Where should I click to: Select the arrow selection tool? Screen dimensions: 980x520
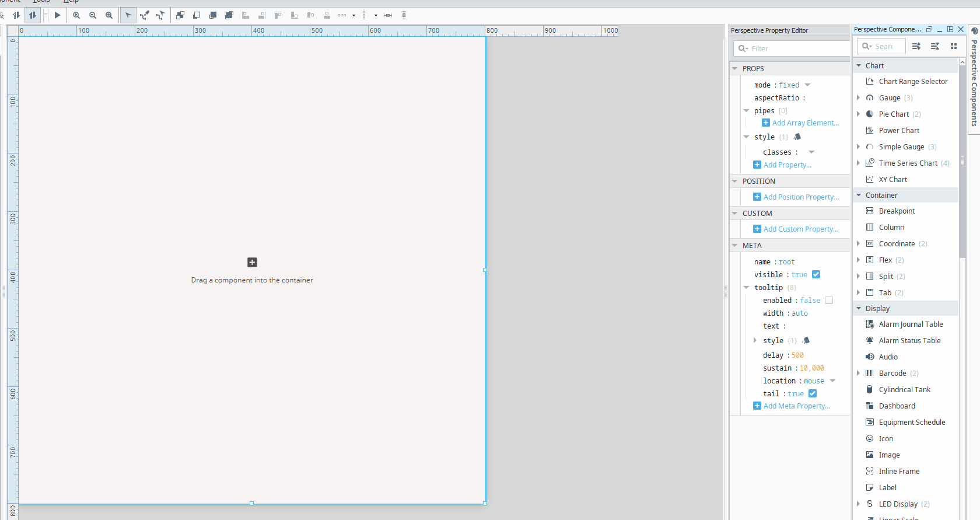tap(128, 15)
